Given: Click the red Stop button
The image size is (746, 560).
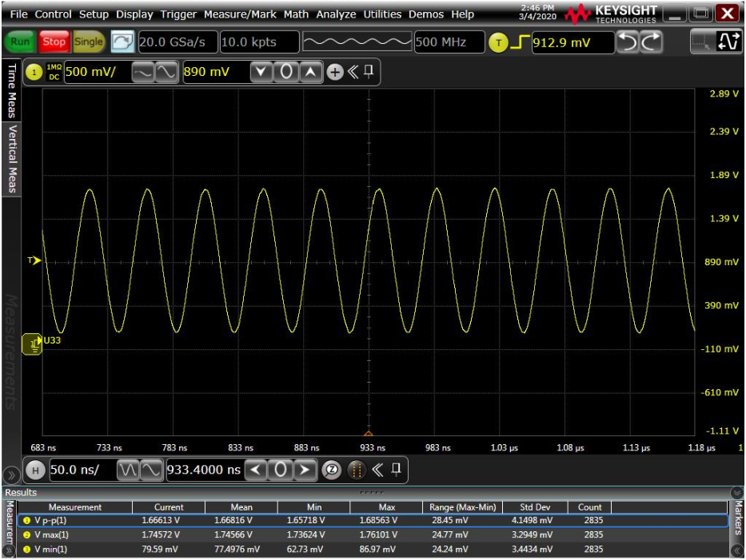Looking at the screenshot, I should click(54, 42).
